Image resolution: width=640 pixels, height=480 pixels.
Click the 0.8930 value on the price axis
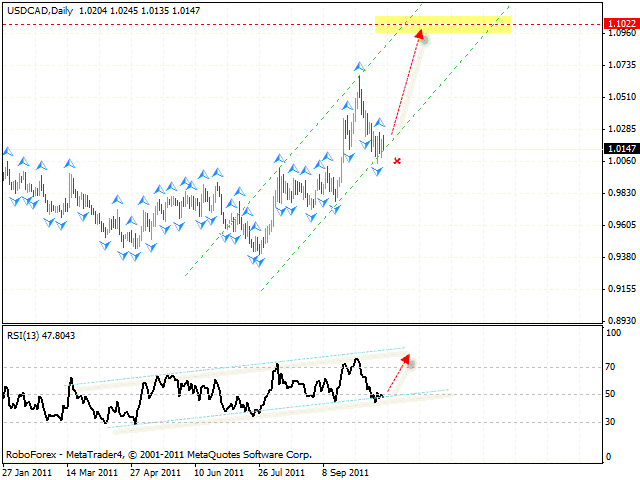620,321
